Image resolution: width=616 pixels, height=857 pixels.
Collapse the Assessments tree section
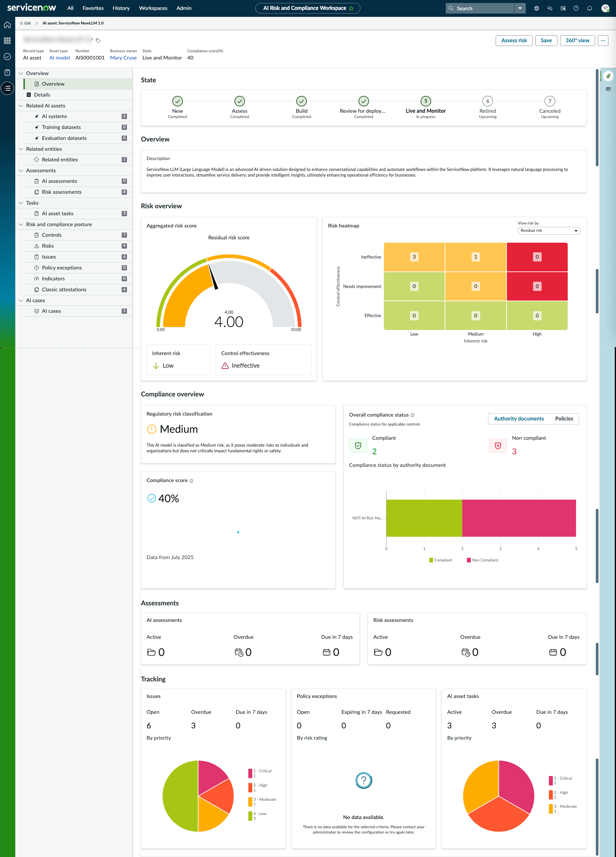click(x=21, y=171)
